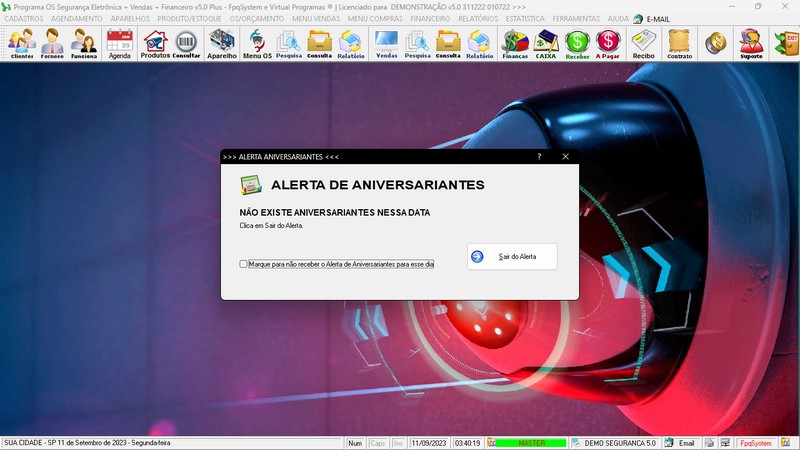The width and height of the screenshot is (800, 450).
Task: Open the Clientes registration icon
Action: pyautogui.click(x=22, y=44)
